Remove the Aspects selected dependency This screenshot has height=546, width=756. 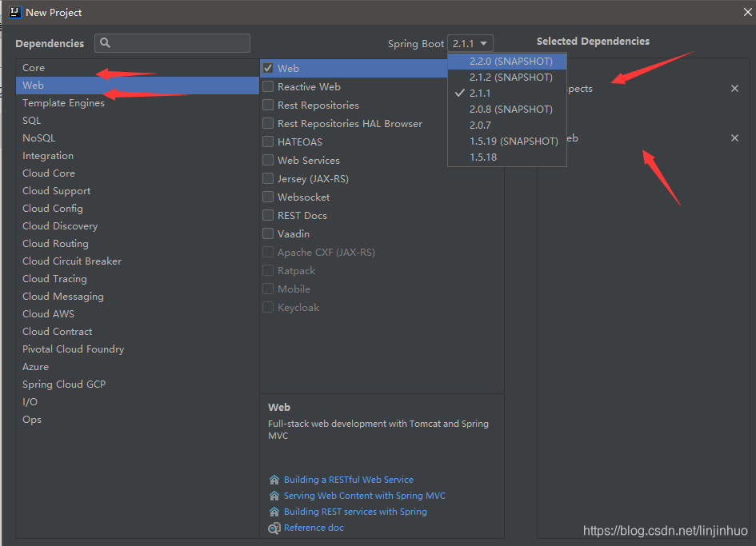tap(734, 88)
